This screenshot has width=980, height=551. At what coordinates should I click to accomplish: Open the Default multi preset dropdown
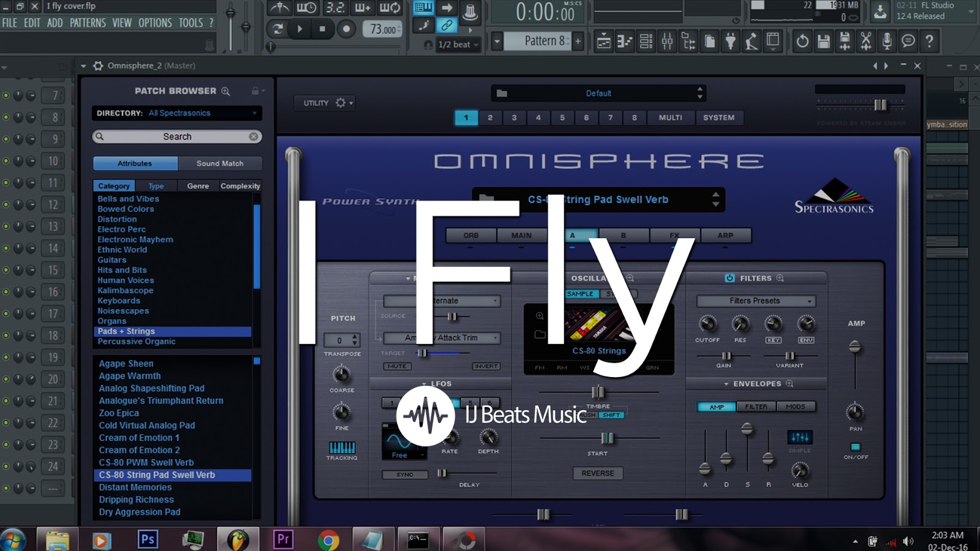coord(598,93)
